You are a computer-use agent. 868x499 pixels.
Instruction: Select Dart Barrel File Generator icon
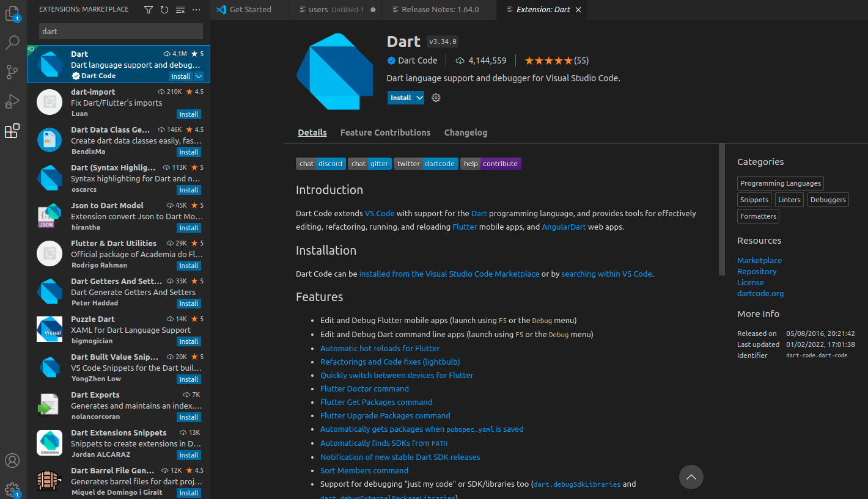point(50,481)
